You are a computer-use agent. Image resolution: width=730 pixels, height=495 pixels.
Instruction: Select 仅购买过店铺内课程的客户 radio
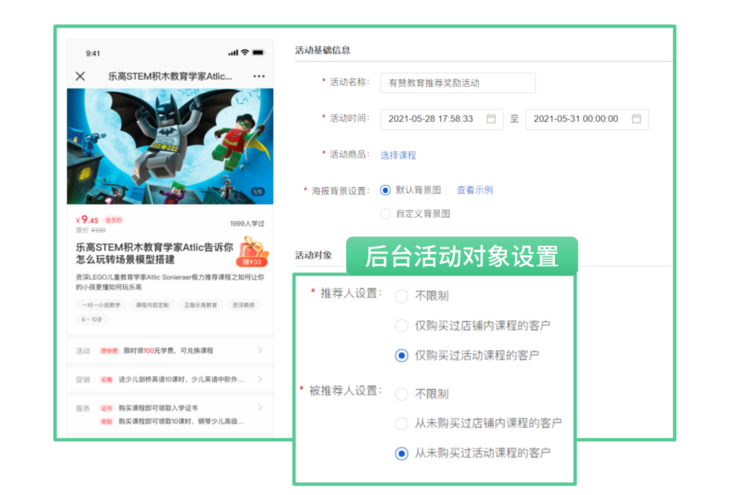[x=401, y=325]
